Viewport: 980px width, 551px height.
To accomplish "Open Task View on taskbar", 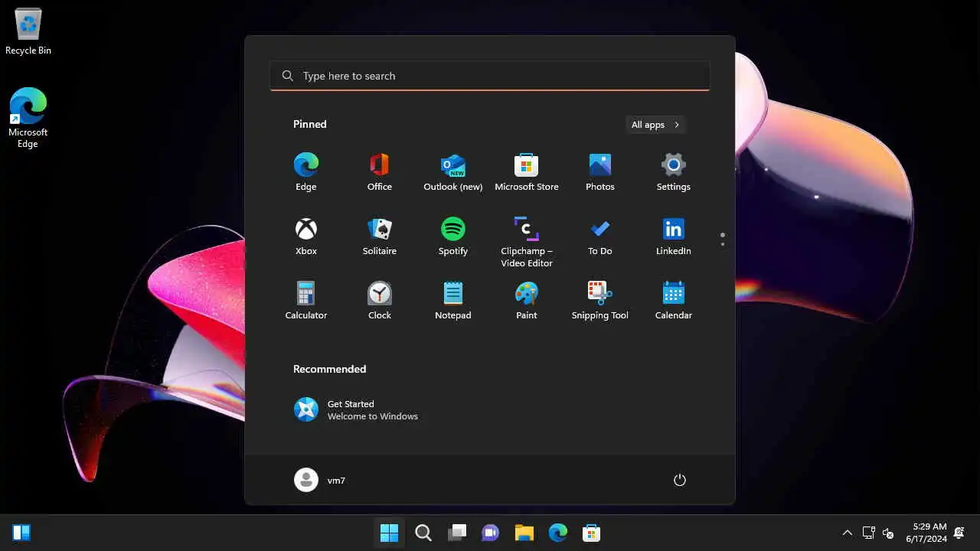I will point(456,533).
